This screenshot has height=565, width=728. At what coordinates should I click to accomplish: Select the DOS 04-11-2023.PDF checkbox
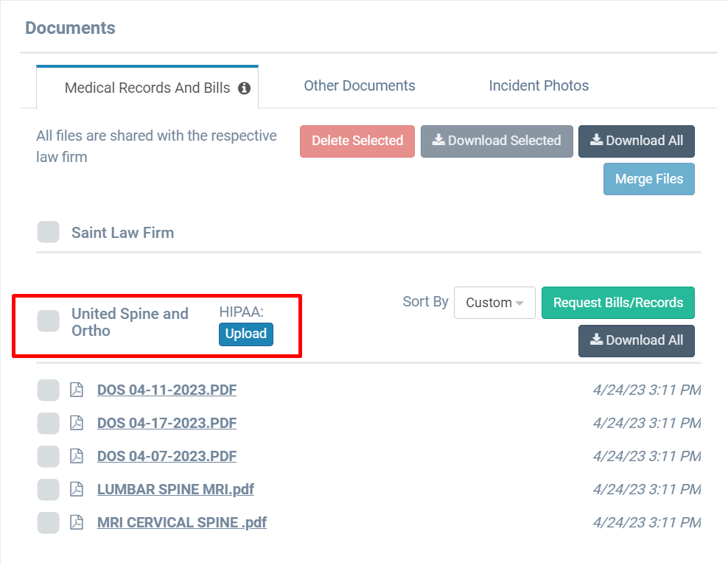(49, 390)
